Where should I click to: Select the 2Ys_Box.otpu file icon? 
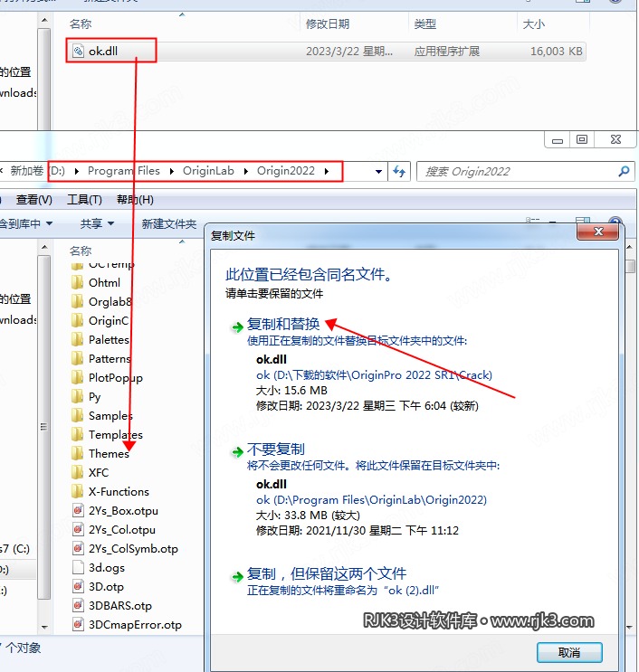[x=78, y=510]
